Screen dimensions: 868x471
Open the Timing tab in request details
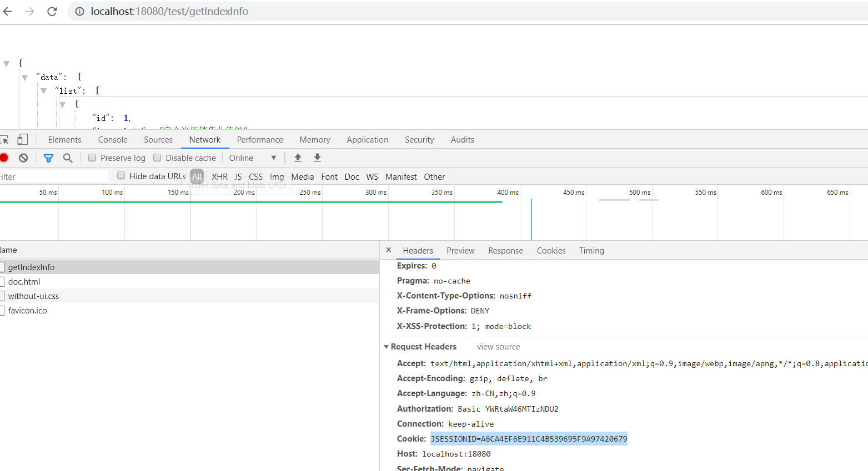(591, 250)
